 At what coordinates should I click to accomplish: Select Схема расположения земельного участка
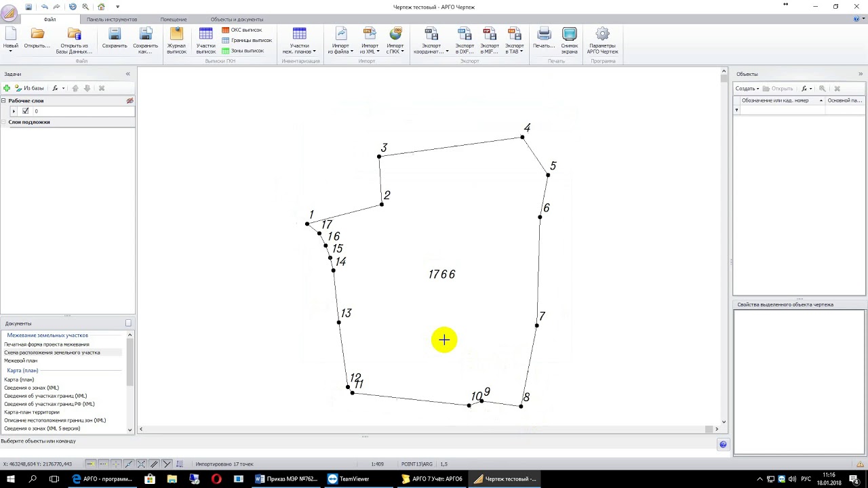click(x=52, y=352)
